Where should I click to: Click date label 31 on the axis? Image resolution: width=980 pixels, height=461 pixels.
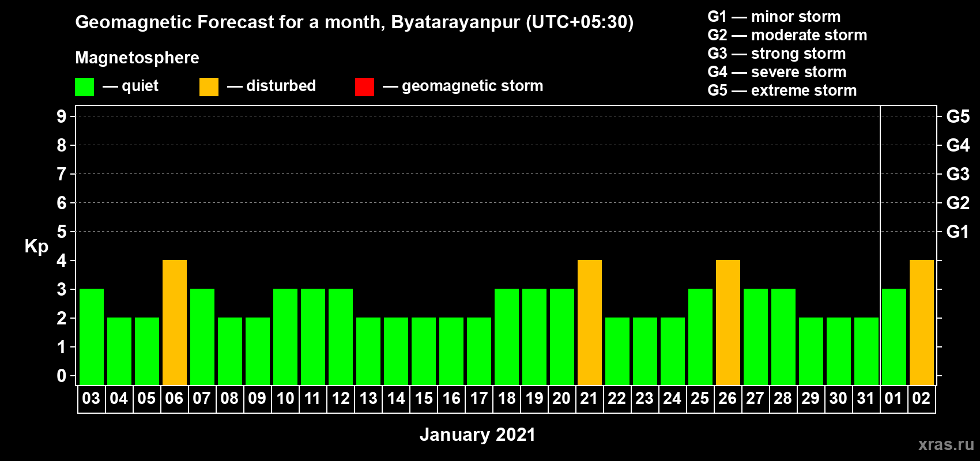point(866,399)
